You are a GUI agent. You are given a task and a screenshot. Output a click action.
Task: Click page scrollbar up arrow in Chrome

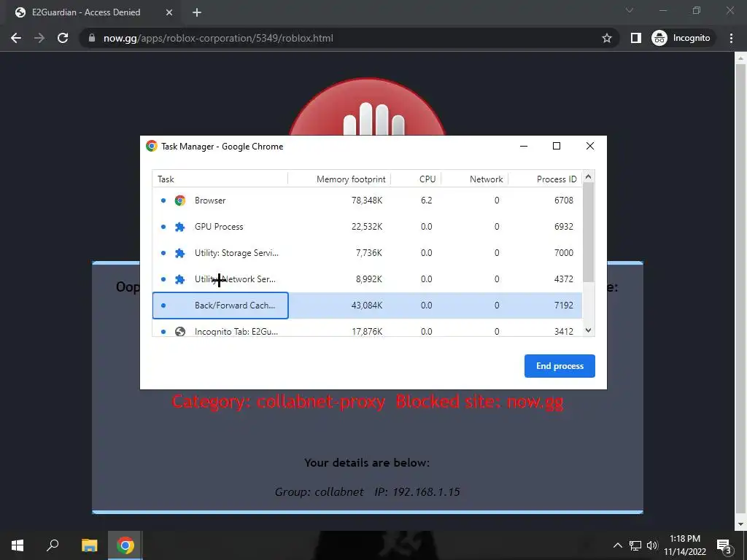click(x=740, y=58)
